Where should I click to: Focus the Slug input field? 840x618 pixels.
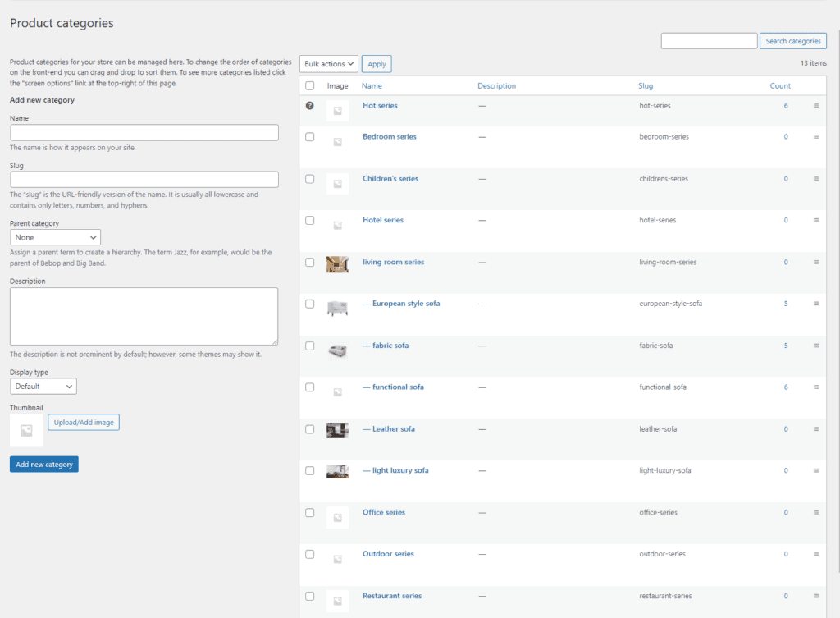(x=144, y=180)
